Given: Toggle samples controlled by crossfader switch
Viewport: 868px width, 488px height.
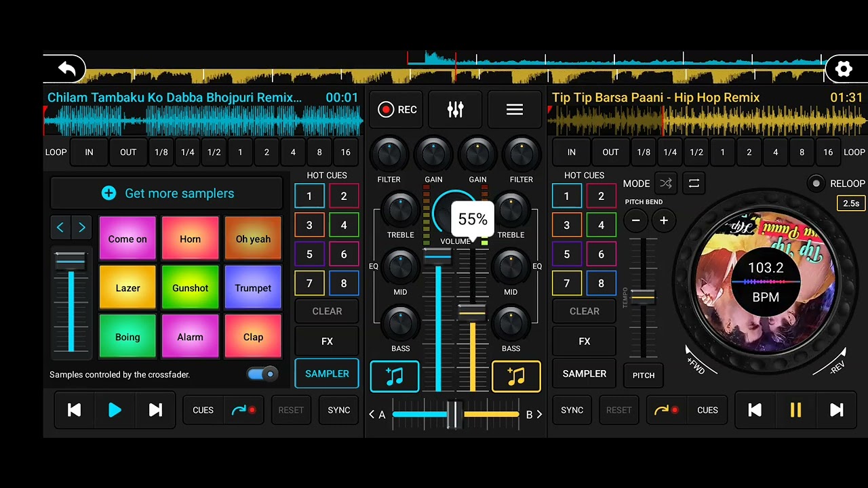Looking at the screenshot, I should pyautogui.click(x=262, y=374).
